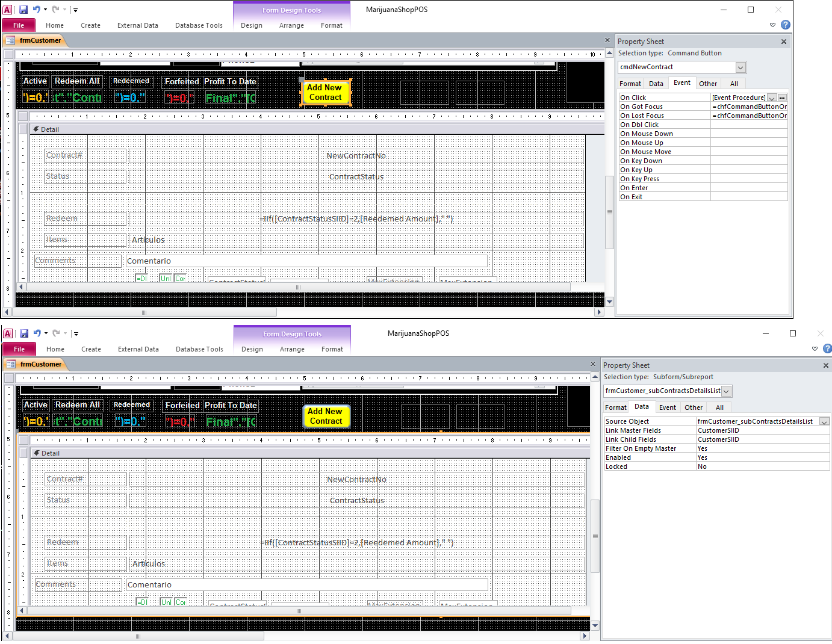Select Forfeited label in lower window

click(182, 405)
